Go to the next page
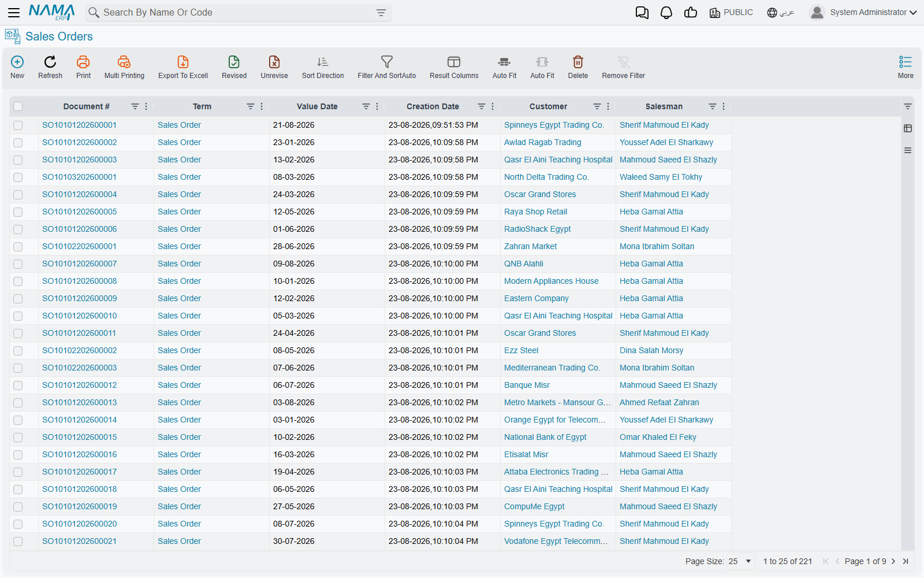Viewport: 924px width, 578px height. (893, 561)
